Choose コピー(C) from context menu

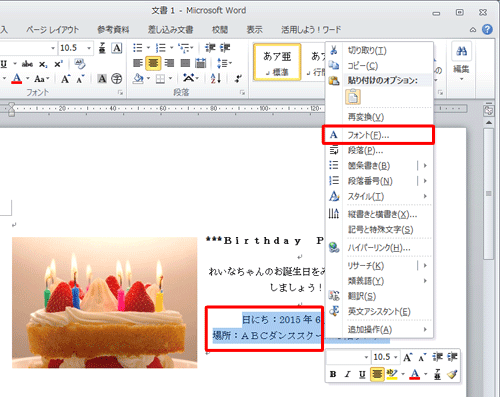(x=379, y=66)
